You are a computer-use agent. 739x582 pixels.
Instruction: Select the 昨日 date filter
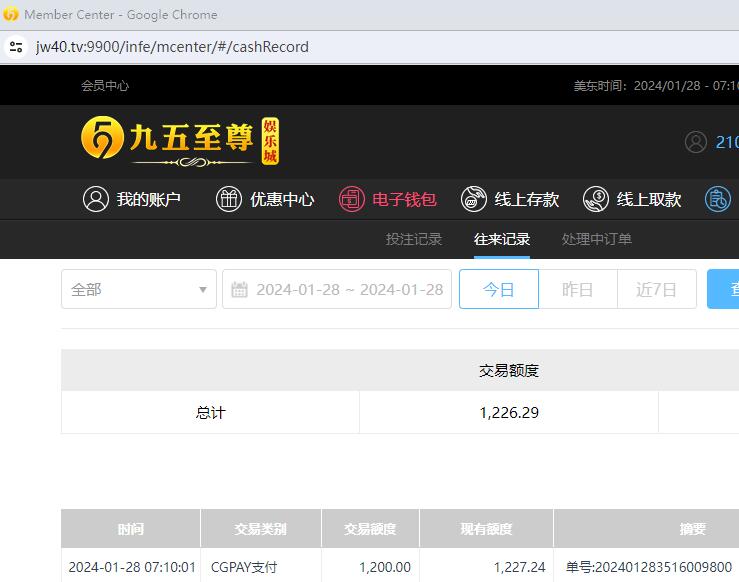point(578,289)
